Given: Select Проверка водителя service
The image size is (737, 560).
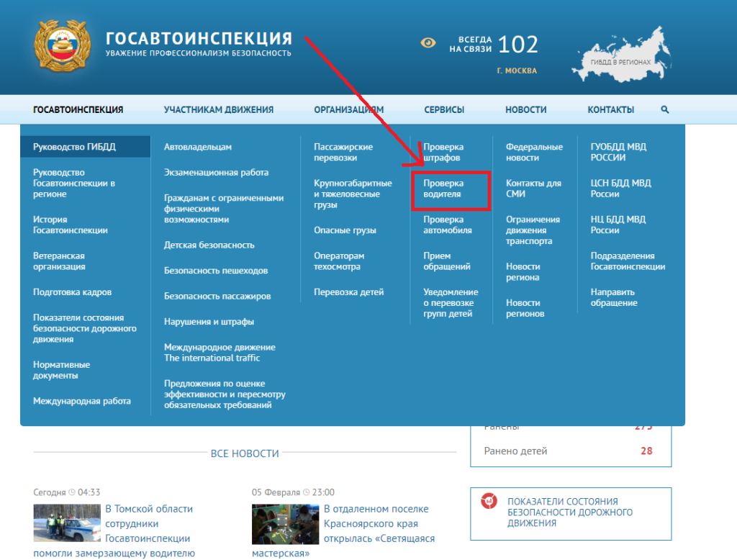Looking at the screenshot, I should 443,189.
